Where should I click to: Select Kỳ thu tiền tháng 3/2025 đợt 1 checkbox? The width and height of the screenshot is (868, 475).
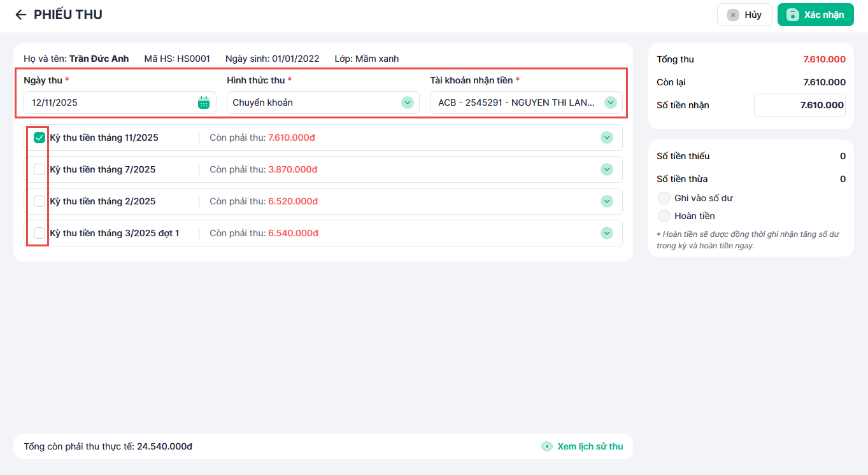[x=39, y=233]
